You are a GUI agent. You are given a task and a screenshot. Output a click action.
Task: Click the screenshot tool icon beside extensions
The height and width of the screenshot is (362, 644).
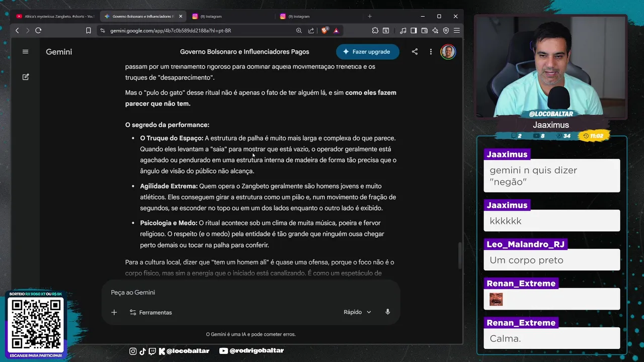[386, 31]
